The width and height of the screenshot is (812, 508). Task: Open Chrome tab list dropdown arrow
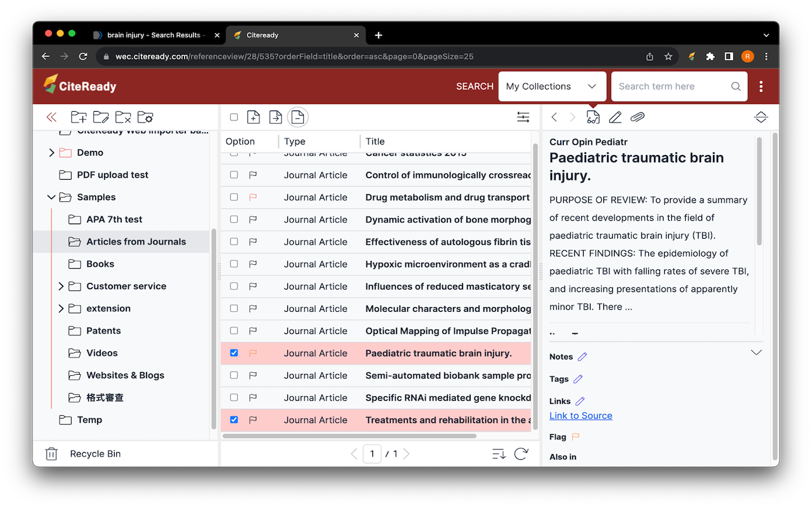pos(766,36)
